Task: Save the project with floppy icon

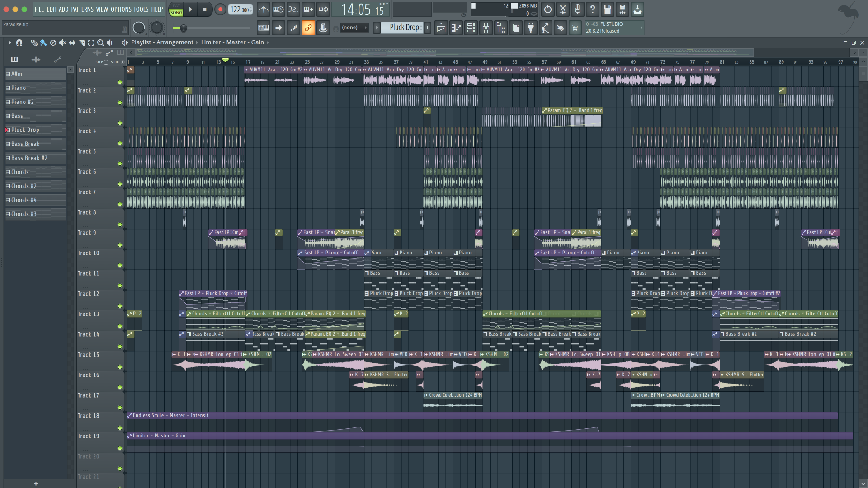Action: [608, 9]
